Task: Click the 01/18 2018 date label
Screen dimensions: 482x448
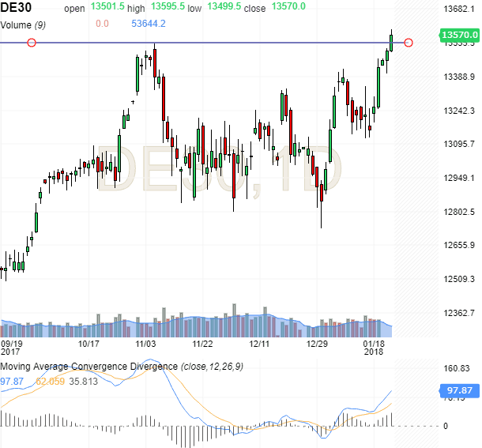Action: point(374,348)
